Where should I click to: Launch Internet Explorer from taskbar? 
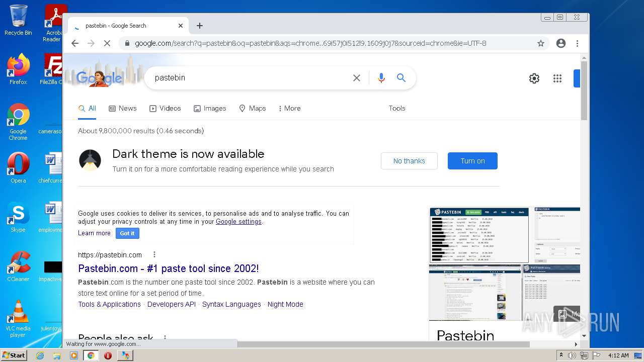tap(40, 355)
